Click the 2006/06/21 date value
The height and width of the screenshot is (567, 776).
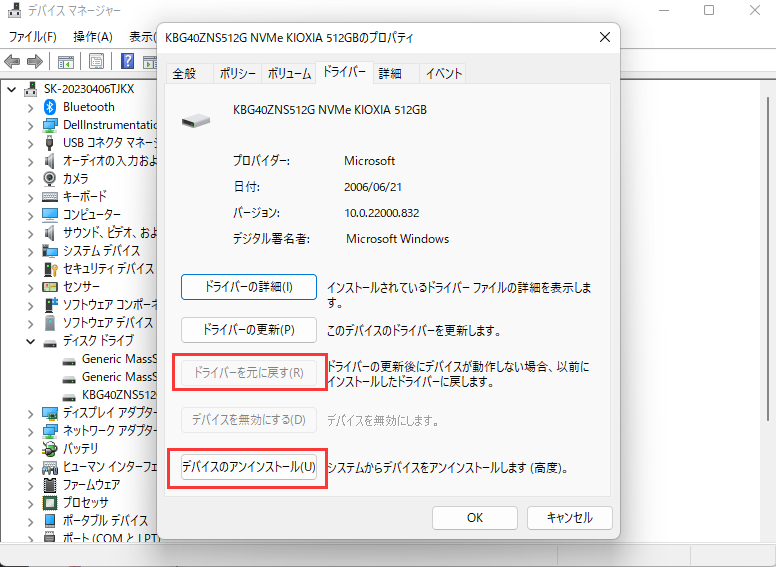pos(373,187)
